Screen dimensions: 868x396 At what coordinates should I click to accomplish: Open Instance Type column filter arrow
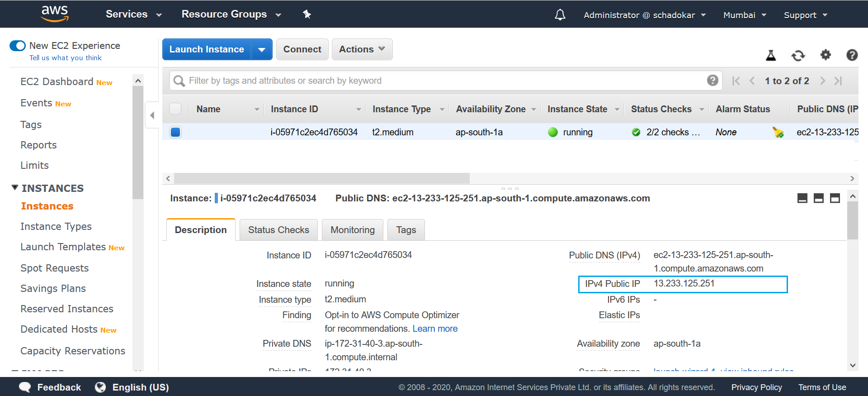442,109
